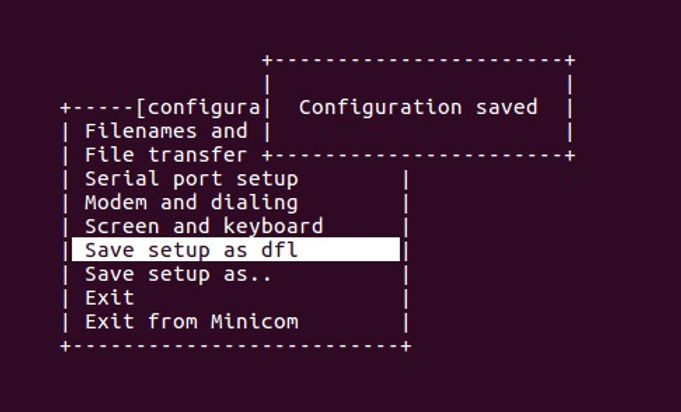The height and width of the screenshot is (412, 681).
Task: Choose Modem and dialing option
Action: coord(191,203)
